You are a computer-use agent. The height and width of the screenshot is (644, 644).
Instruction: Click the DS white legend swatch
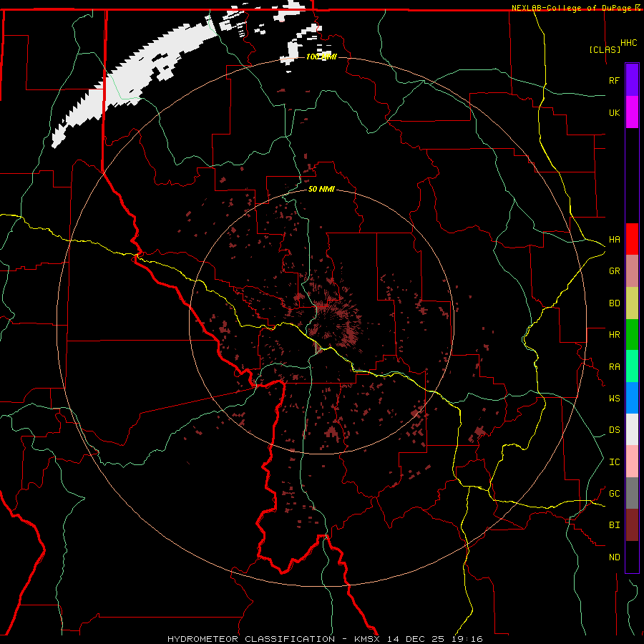click(x=632, y=429)
